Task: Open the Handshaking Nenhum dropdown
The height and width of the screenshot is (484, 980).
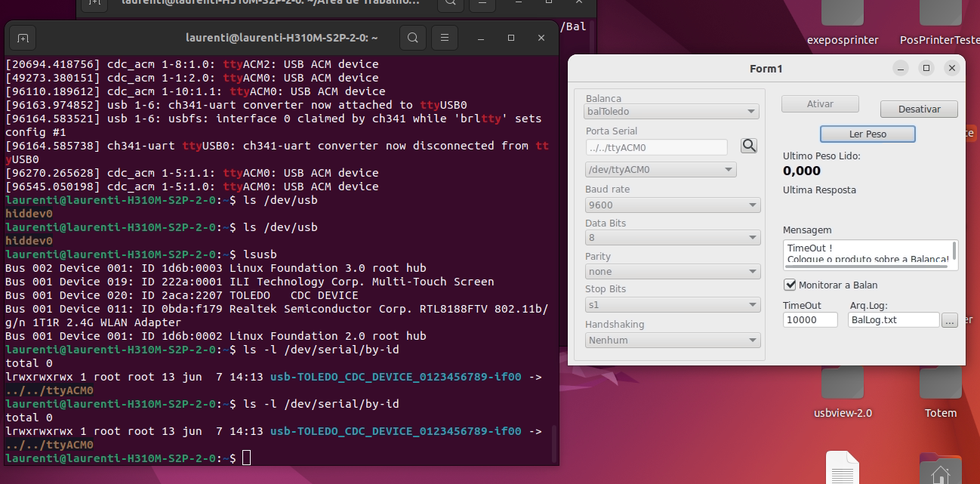Action: pyautogui.click(x=672, y=340)
